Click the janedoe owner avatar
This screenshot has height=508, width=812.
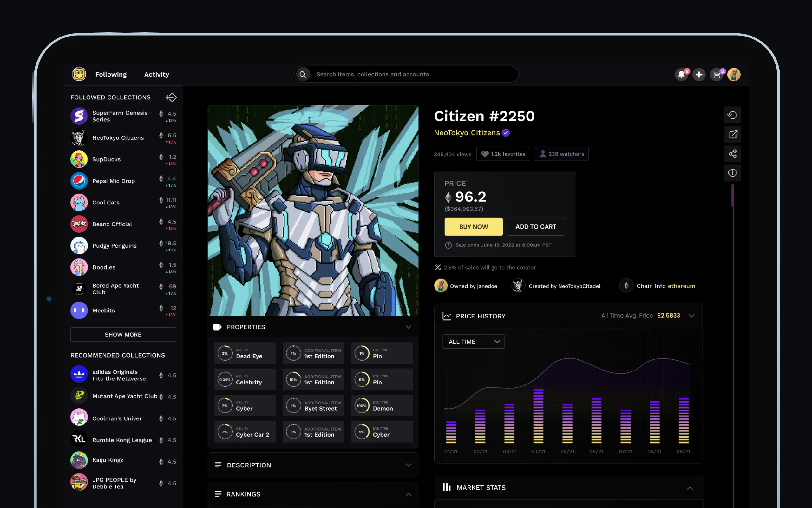441,286
